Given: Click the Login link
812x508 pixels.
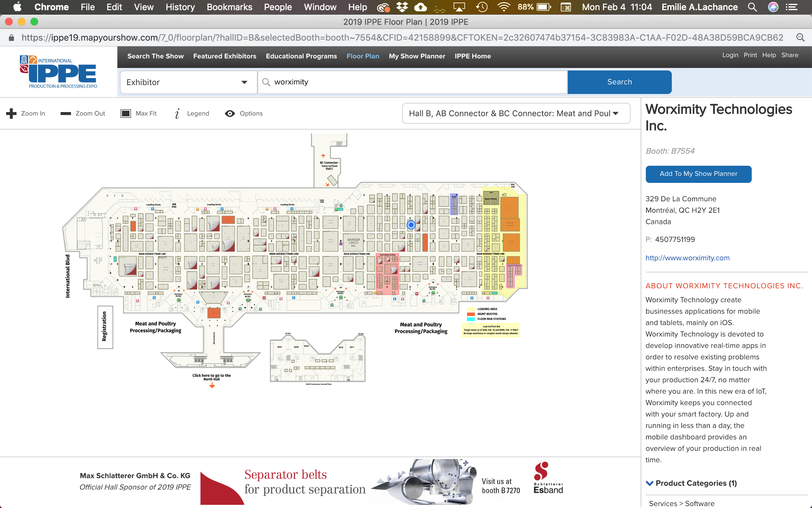Looking at the screenshot, I should [x=730, y=55].
